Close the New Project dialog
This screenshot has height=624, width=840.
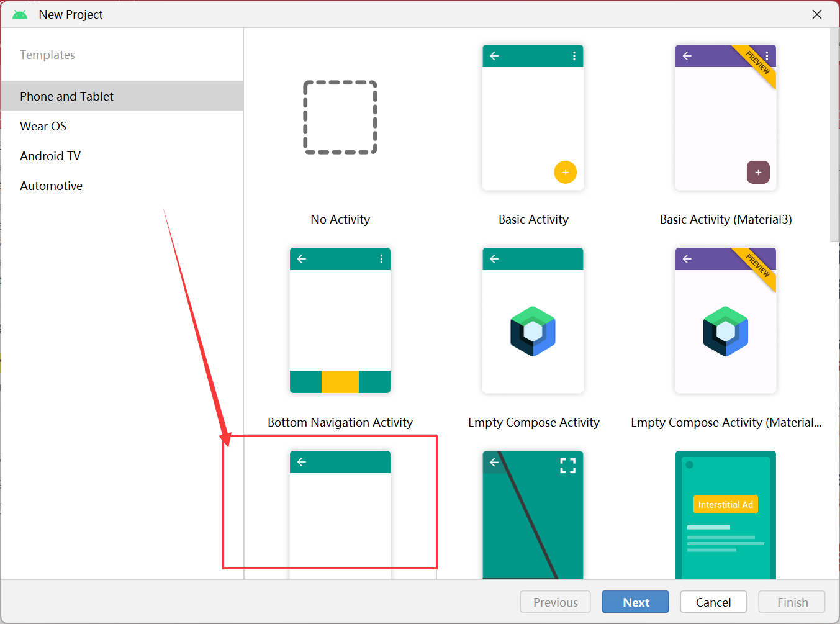click(817, 14)
